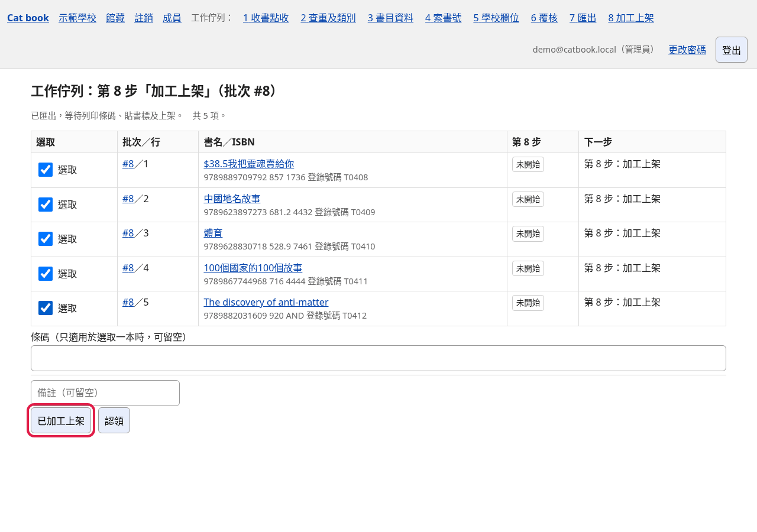
Task: Open step 4 索書號 queue
Action: 444,18
